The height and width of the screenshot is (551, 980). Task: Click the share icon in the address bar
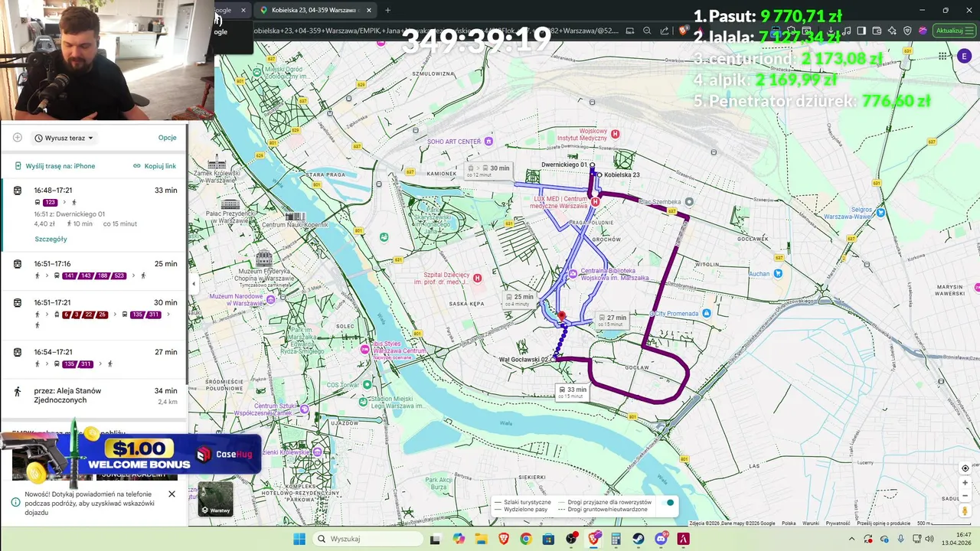coord(665,31)
